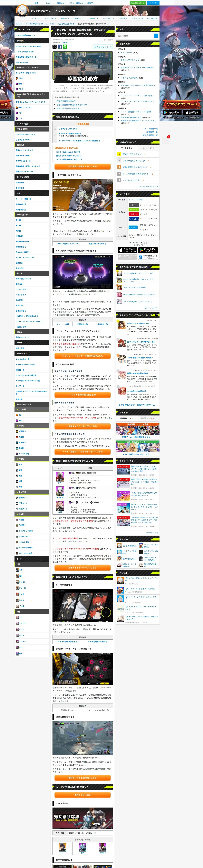The width and height of the screenshot is (203, 868).
Task: Open 炎属性 attribute in left menu
Action: pyautogui.click(x=20, y=437)
